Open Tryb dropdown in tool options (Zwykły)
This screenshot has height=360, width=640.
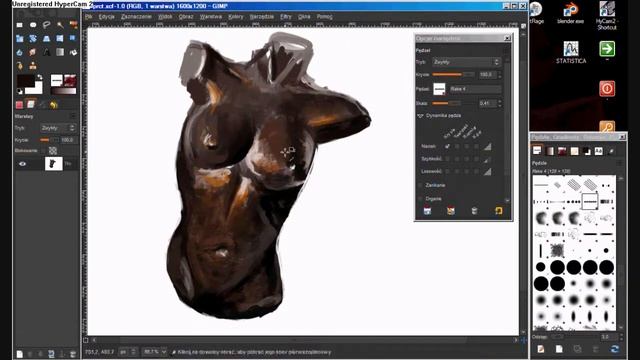point(466,62)
